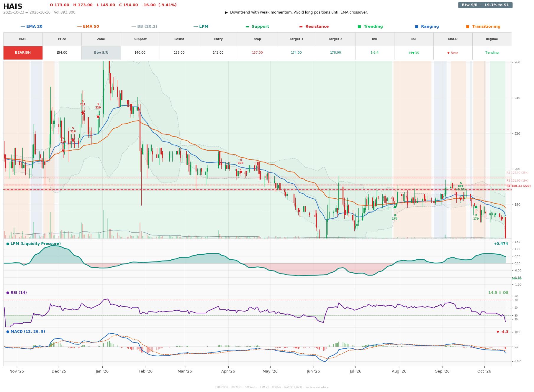This screenshot has height=392, width=534.
Task: Click the LPM value +0.474
Action: pos(501,244)
